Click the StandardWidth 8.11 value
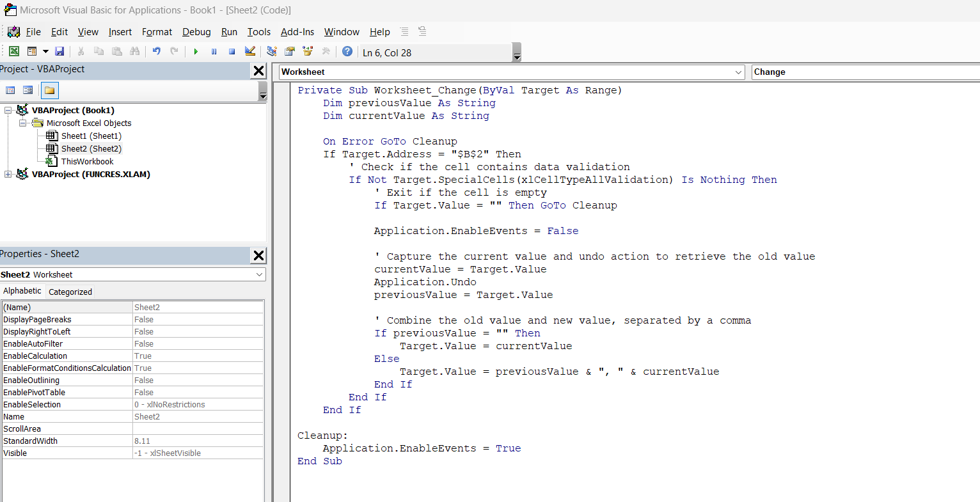The width and height of the screenshot is (980, 502). 198,441
